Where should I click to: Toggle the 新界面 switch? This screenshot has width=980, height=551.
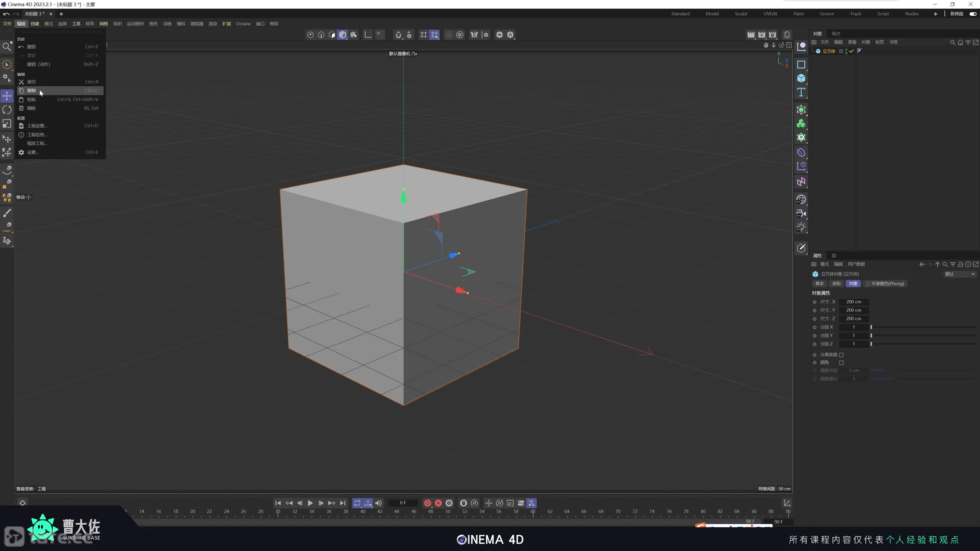coord(973,14)
